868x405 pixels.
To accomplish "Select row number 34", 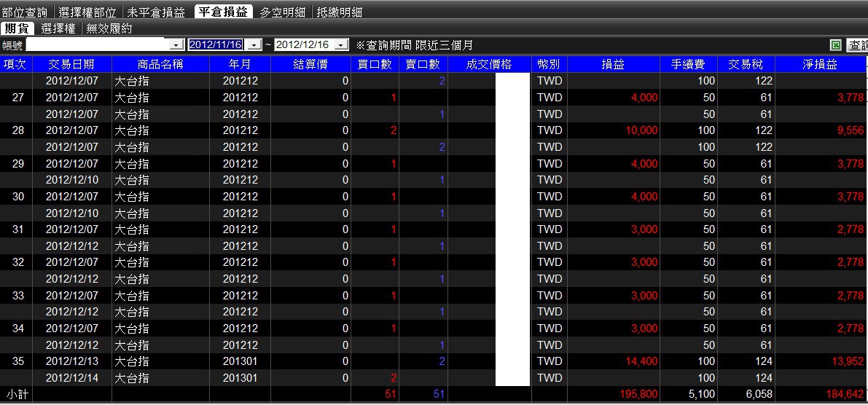I will 17,329.
